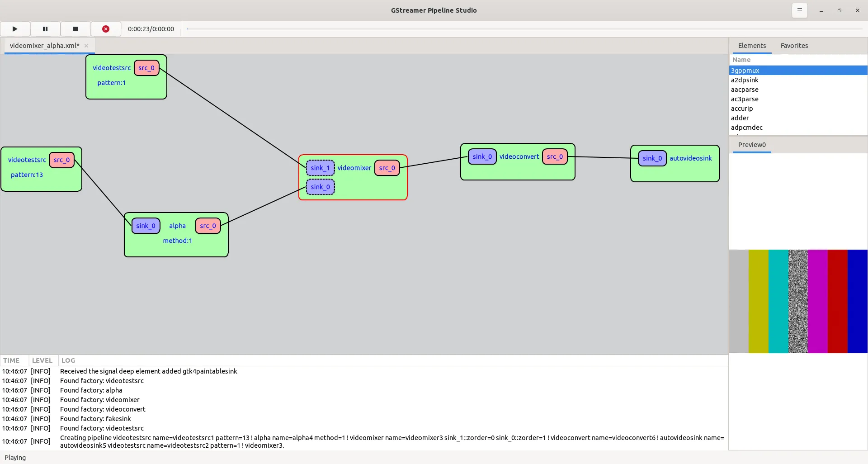Click the test pattern video preview

coord(798,301)
